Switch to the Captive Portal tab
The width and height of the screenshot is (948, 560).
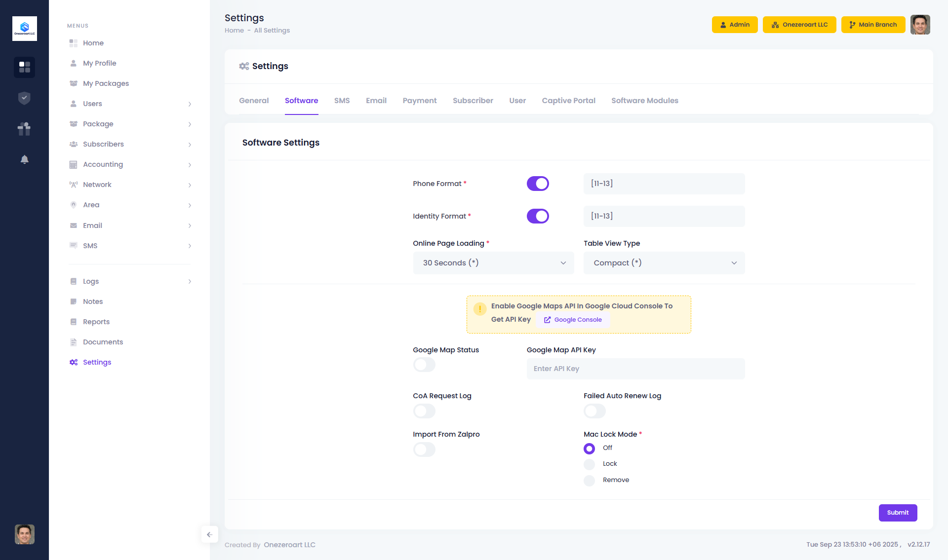[x=568, y=101]
